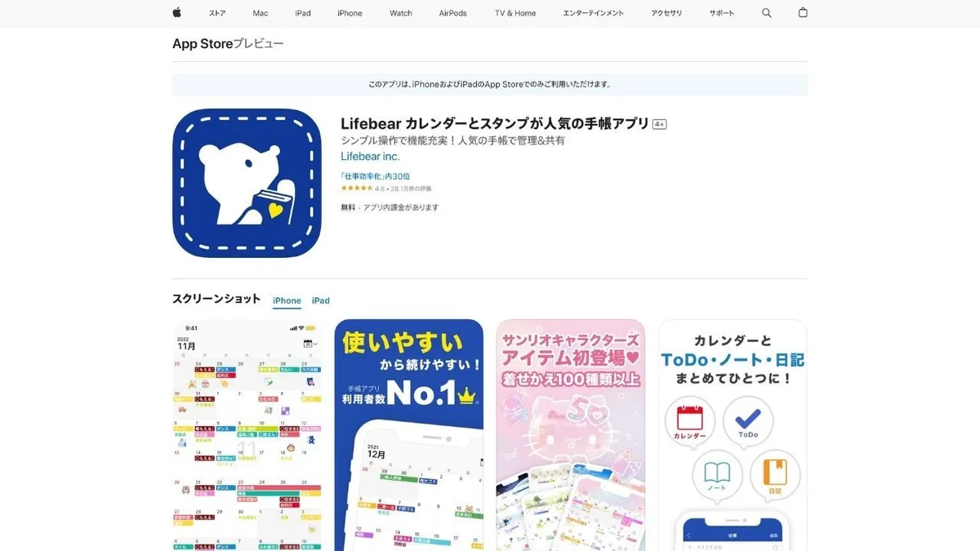Image resolution: width=980 pixels, height=551 pixels.
Task: Click the subtitle シンプル操作で機能充実
Action: (x=452, y=140)
